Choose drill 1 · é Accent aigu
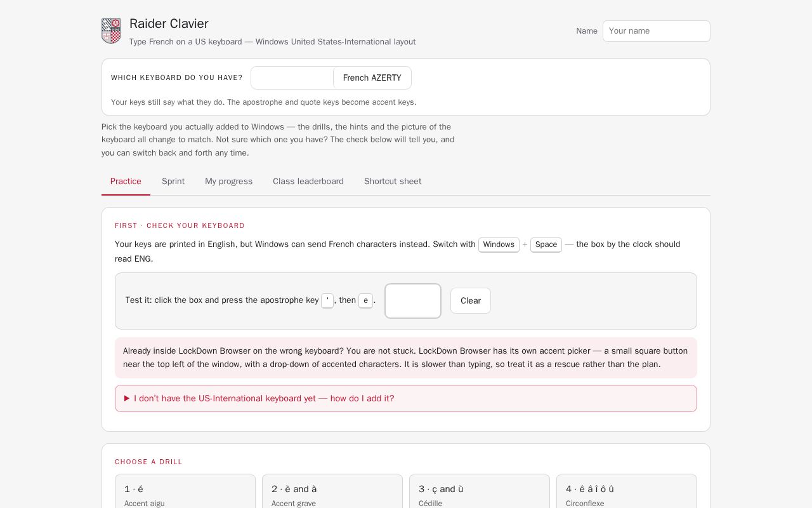The height and width of the screenshot is (508, 812). pyautogui.click(x=185, y=491)
